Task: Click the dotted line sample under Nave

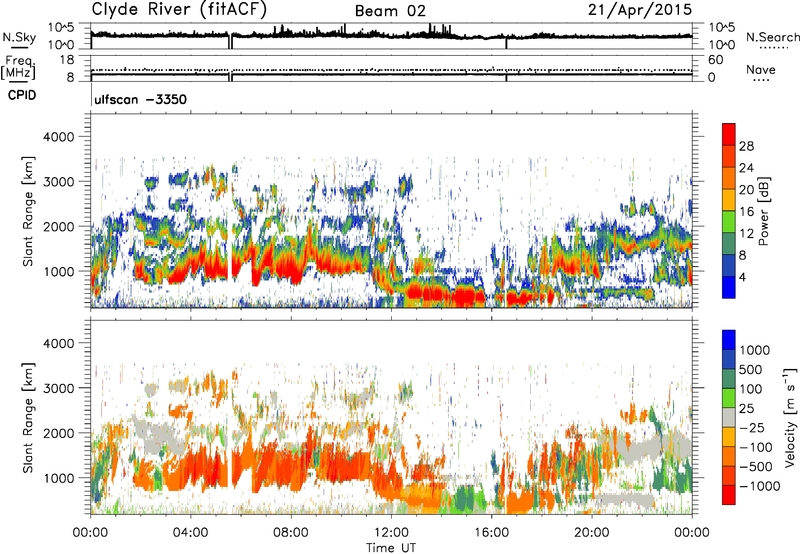Action: click(761, 81)
